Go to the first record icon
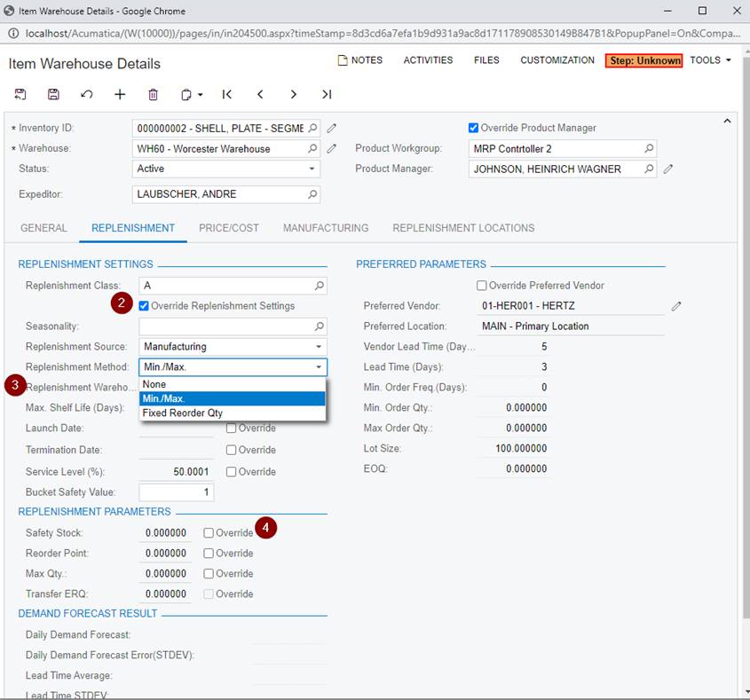Viewport: 750px width, 700px height. point(227,94)
